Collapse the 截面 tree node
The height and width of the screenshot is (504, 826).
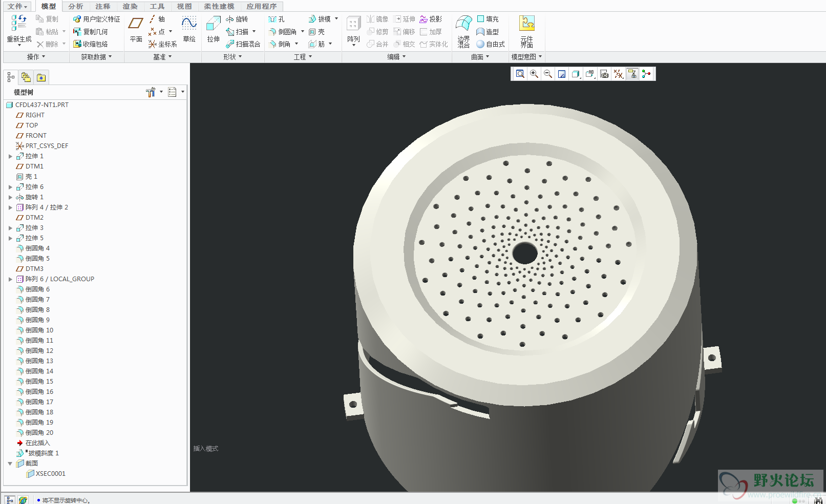point(10,464)
